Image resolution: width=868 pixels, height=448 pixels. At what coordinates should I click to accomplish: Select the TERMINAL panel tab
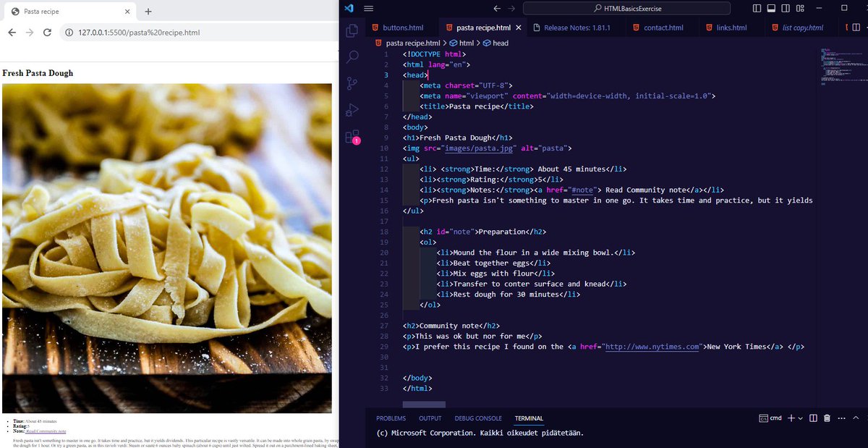(x=529, y=418)
